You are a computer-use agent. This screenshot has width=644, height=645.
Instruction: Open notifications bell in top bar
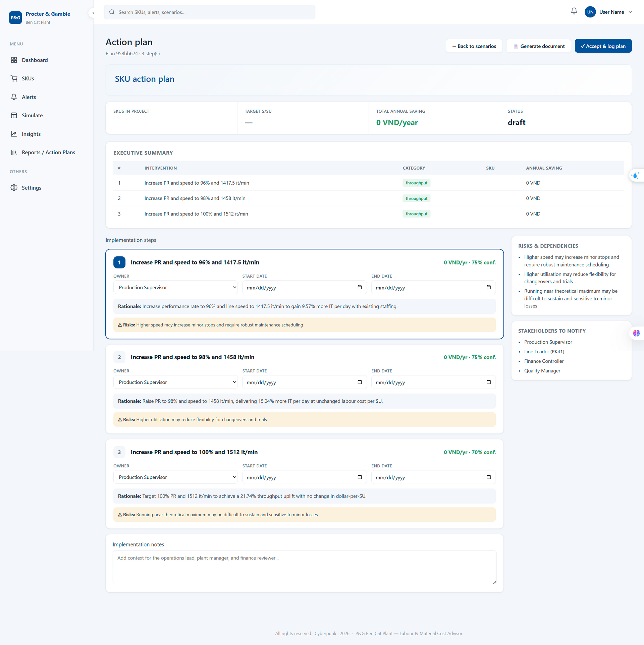point(574,11)
